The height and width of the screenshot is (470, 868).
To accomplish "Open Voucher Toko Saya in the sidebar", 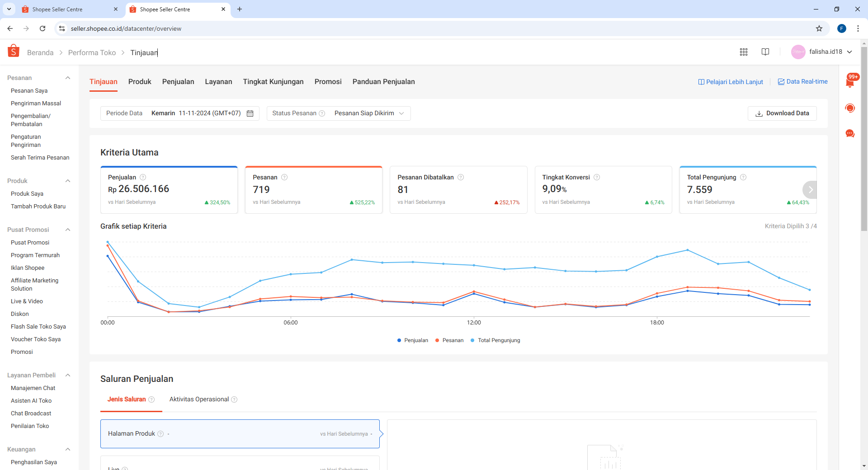I will point(36,339).
